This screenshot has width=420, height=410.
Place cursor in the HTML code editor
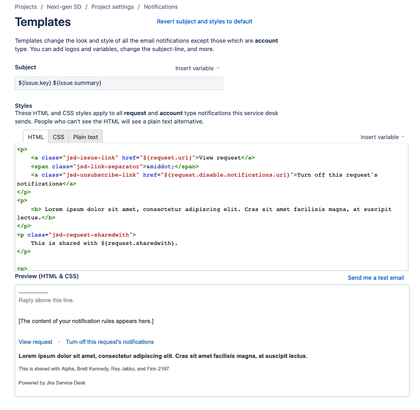[211, 207]
